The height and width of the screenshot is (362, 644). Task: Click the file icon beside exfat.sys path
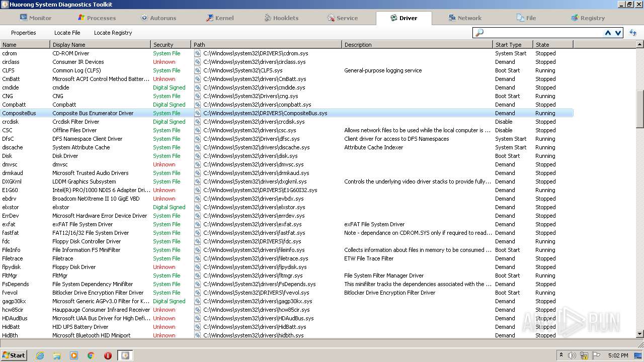click(x=197, y=224)
